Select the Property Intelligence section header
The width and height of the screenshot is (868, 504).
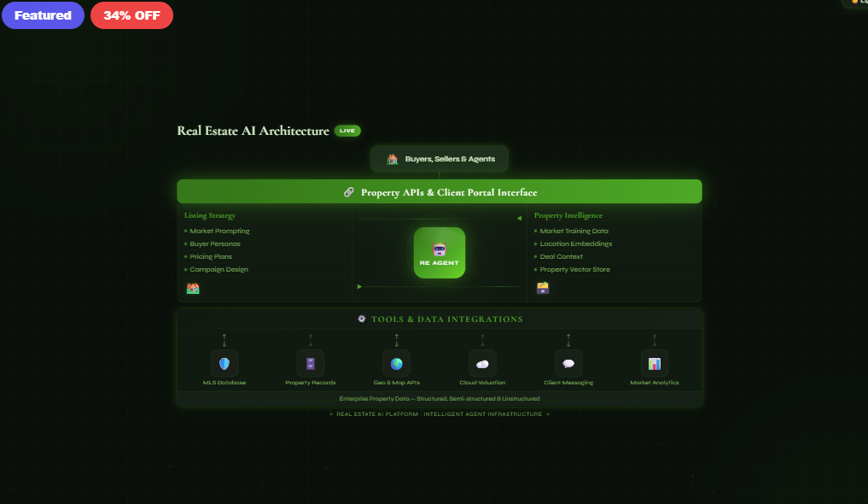pyautogui.click(x=567, y=215)
